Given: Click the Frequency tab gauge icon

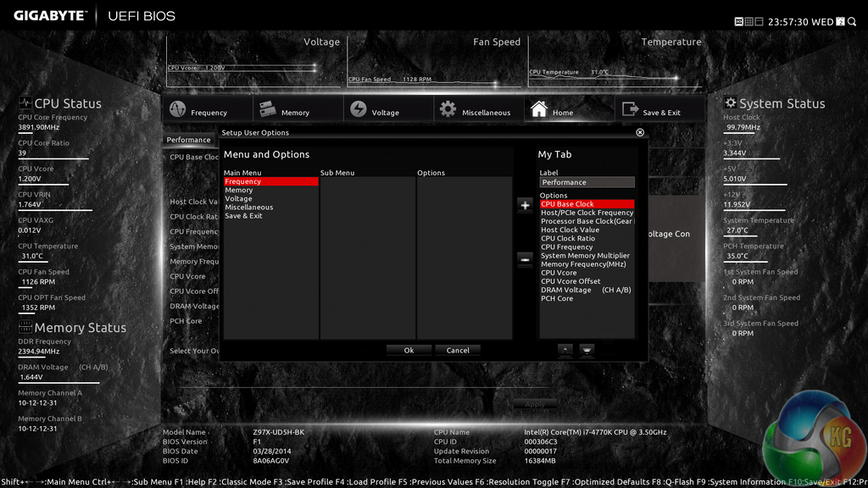Looking at the screenshot, I should click(178, 109).
